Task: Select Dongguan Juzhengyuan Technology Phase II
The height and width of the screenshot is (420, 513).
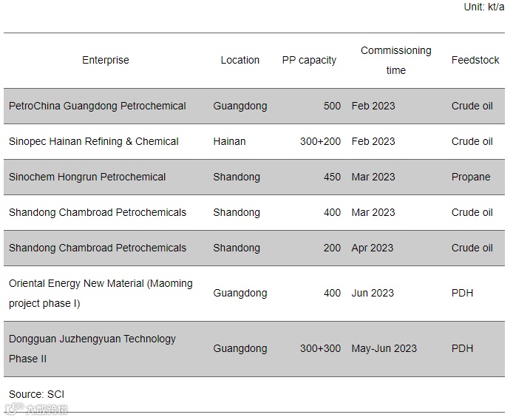Action: 92,348
